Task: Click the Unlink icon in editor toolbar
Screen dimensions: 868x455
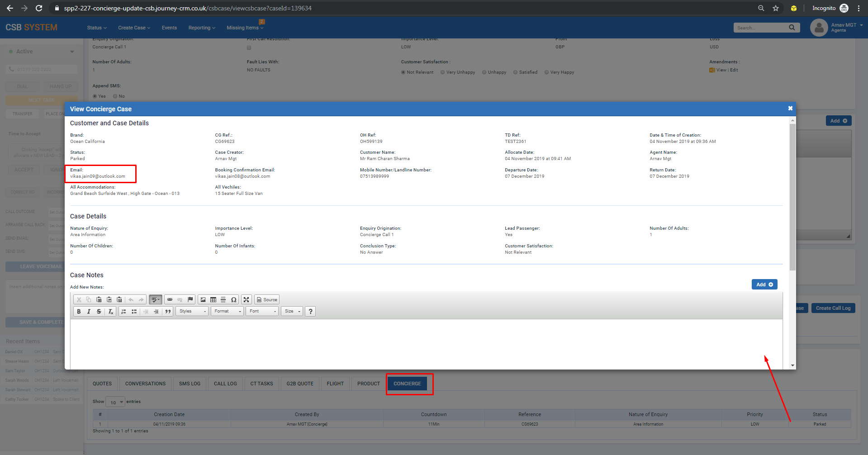Action: click(x=180, y=299)
